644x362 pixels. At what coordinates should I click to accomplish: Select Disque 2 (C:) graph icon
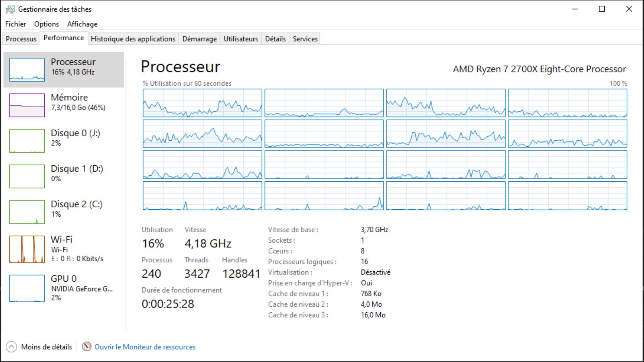(27, 212)
